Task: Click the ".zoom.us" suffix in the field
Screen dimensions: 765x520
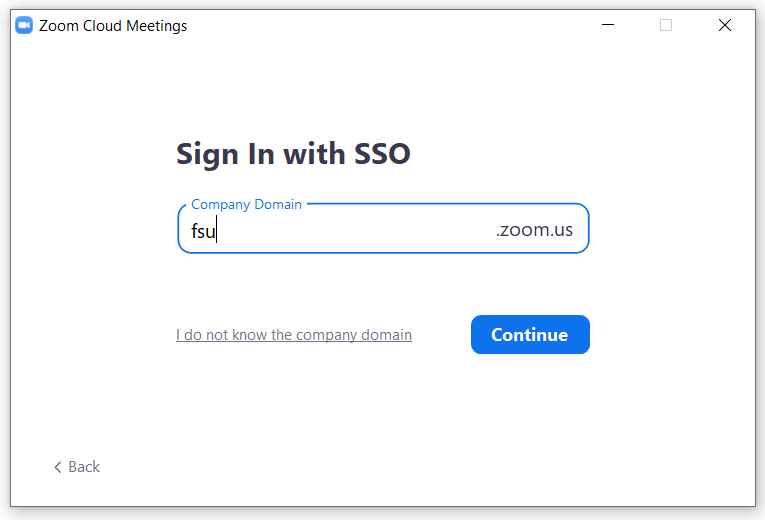Action: 534,230
